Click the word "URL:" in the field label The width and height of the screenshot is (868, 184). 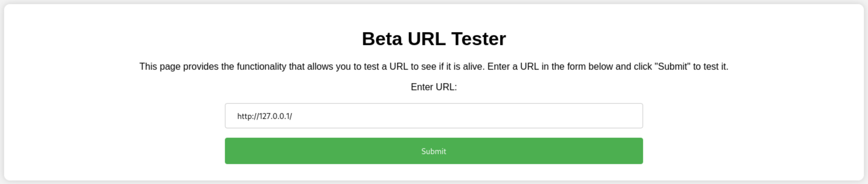pos(446,87)
